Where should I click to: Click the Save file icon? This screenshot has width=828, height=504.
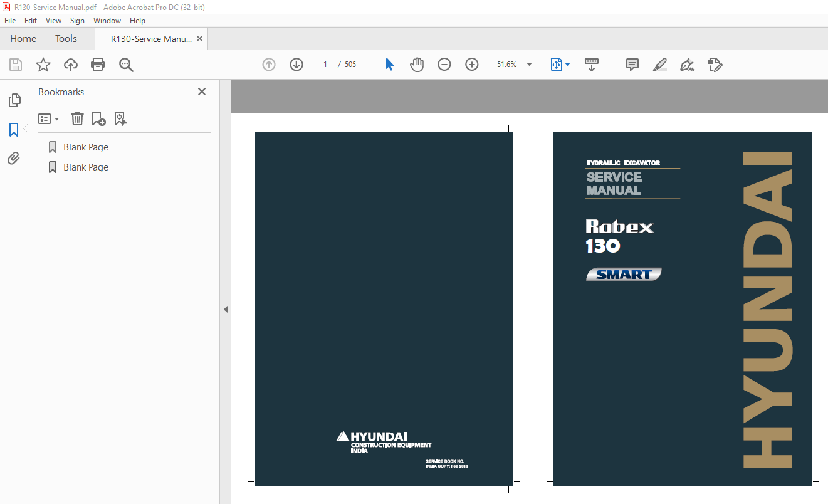tap(16, 65)
